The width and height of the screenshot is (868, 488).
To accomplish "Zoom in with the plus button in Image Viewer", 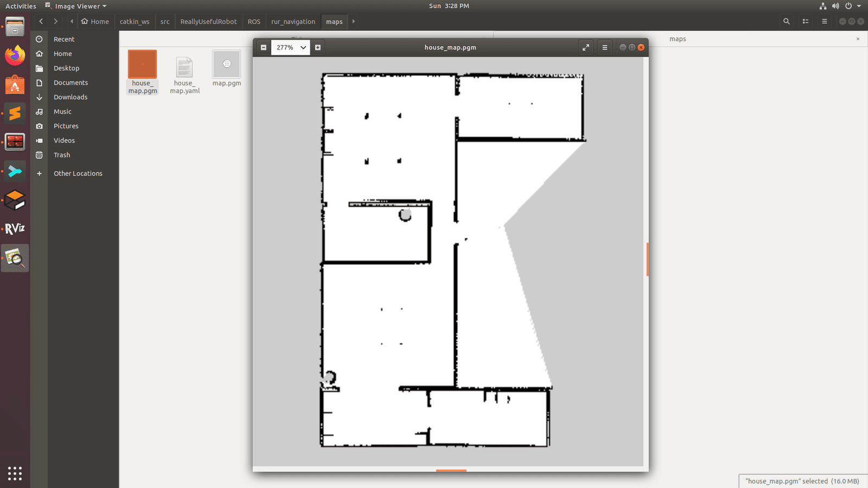I will 318,48.
